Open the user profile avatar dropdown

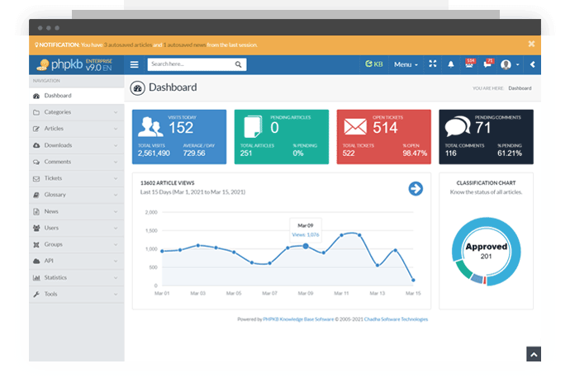click(x=509, y=64)
